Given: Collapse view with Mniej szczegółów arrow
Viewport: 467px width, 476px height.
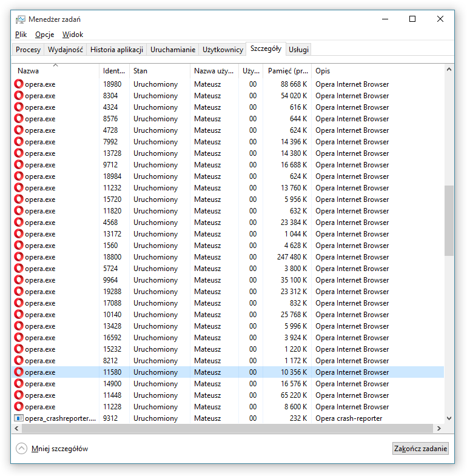Looking at the screenshot, I should (x=22, y=448).
